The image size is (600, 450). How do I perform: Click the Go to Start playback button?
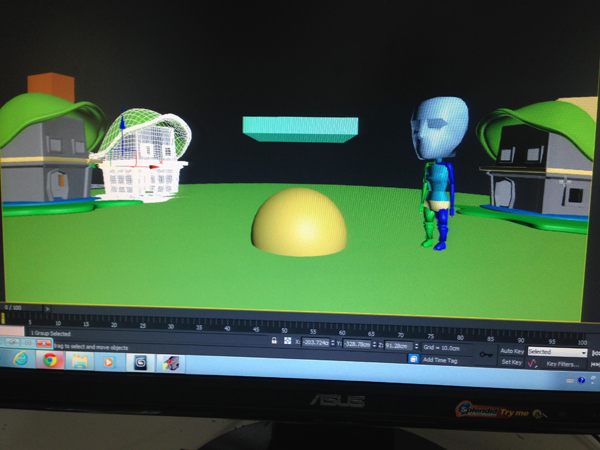(x=595, y=353)
